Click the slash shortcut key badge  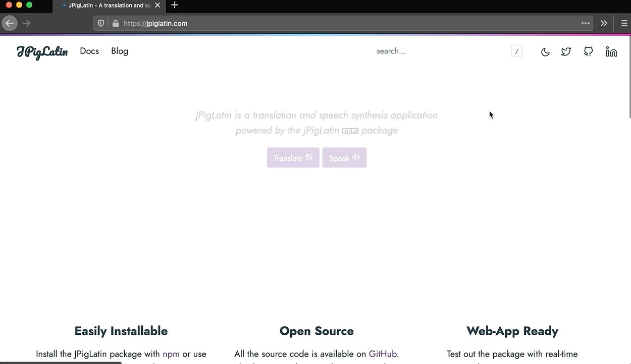click(516, 51)
